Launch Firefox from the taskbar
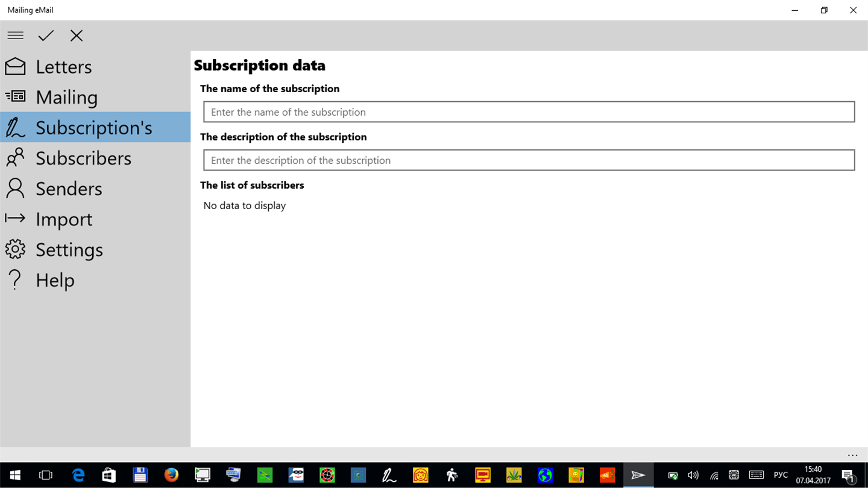 (171, 475)
